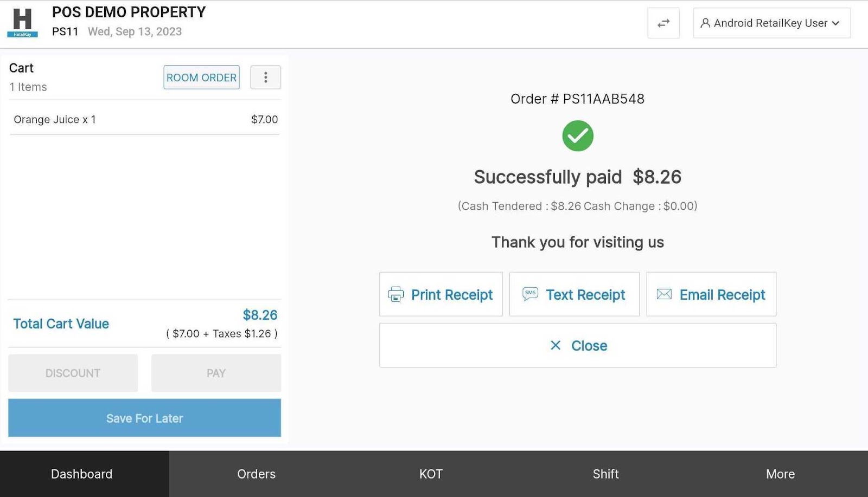Open the Shift tab
Screen dimensions: 868x497
(x=605, y=474)
